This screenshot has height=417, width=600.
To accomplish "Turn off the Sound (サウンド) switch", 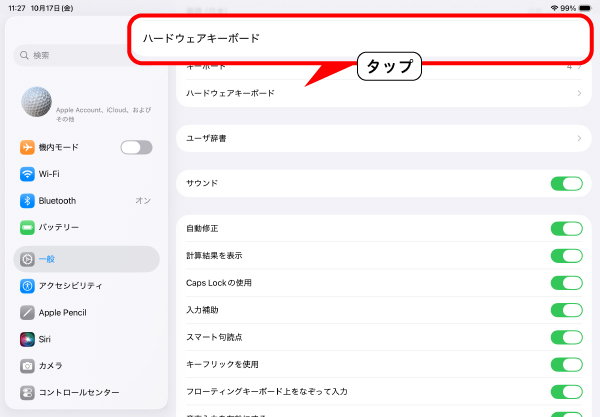I will click(x=566, y=183).
